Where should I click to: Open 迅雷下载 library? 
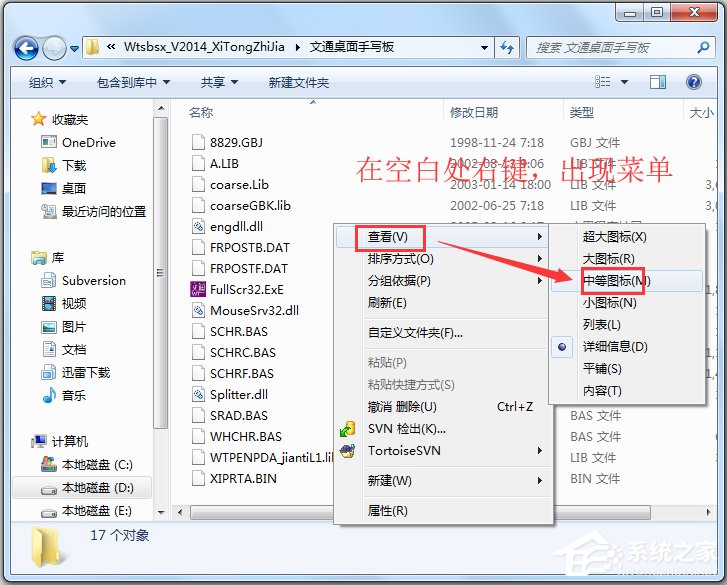(76, 372)
